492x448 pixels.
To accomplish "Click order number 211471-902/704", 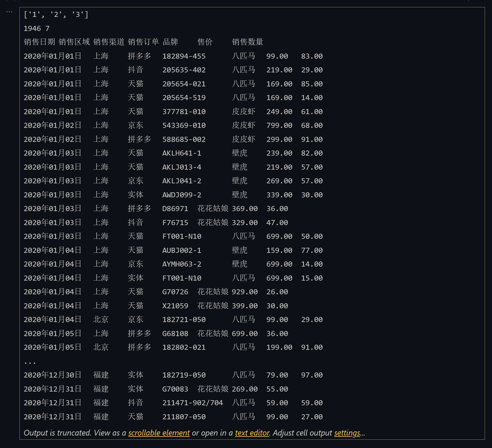I will pyautogui.click(x=192, y=403).
